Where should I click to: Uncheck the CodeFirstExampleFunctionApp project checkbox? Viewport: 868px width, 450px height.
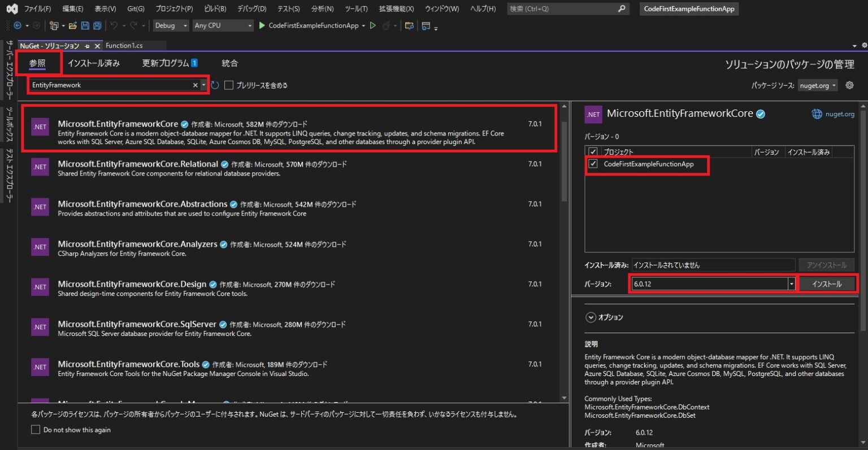(592, 165)
